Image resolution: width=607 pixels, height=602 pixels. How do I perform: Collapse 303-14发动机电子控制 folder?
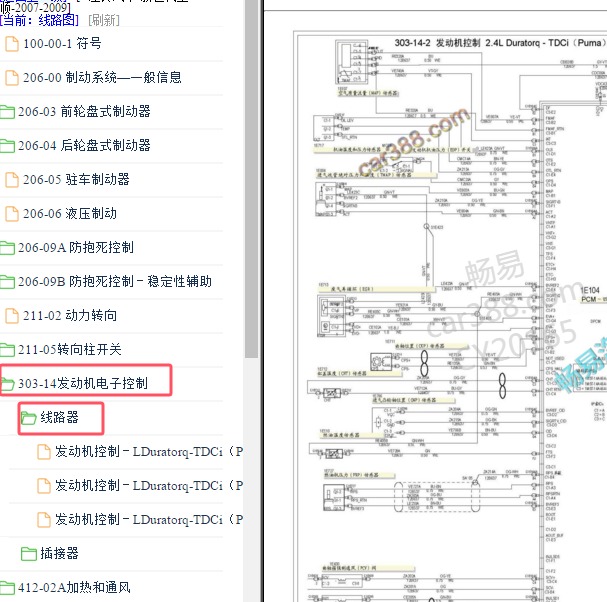pos(83,384)
